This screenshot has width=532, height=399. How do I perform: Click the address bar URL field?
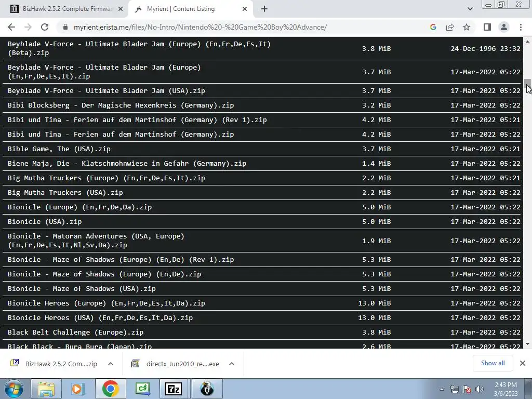(x=200, y=27)
